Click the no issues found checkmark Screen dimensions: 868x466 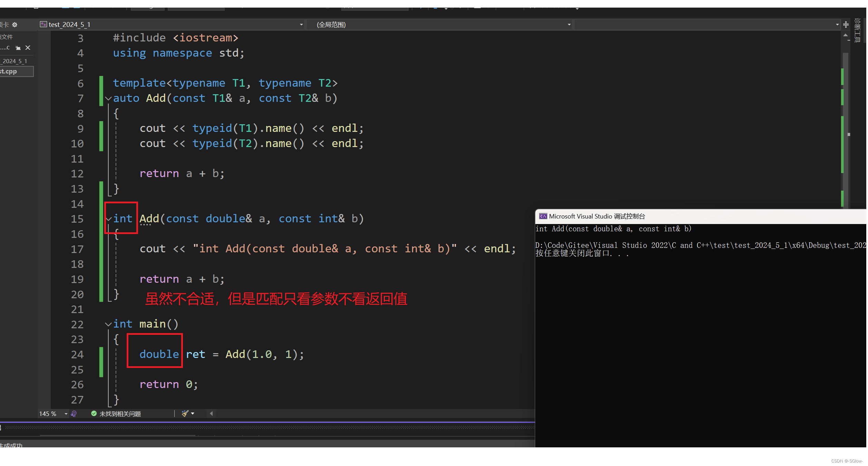(94, 414)
